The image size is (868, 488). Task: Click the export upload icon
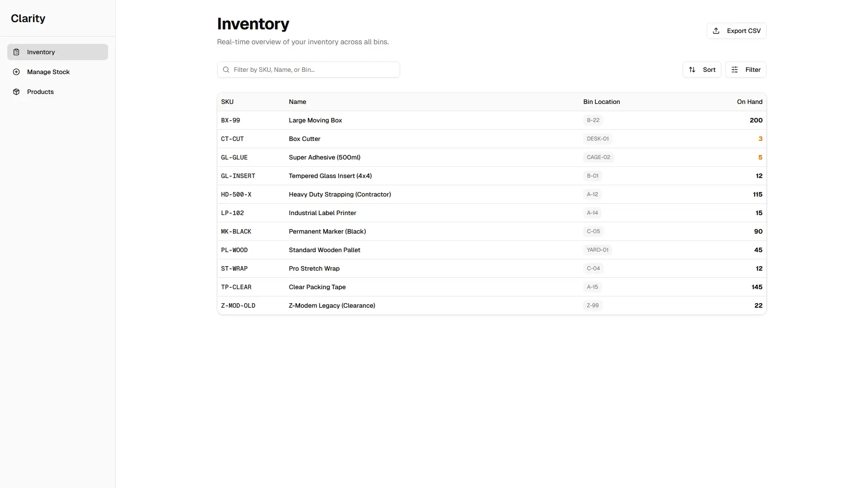[716, 31]
